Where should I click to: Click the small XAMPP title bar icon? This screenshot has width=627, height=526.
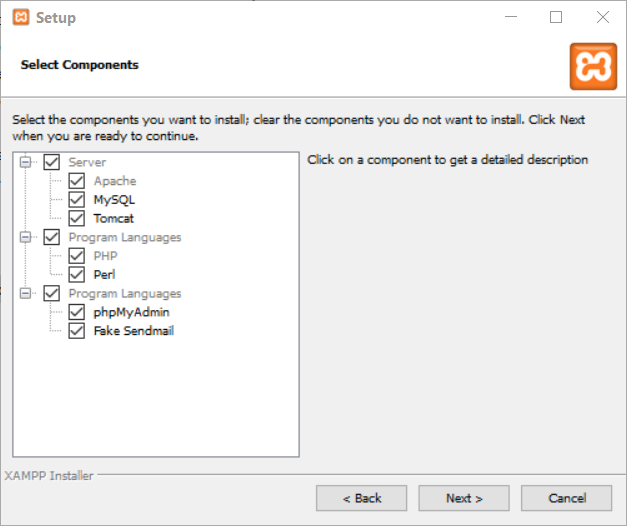point(21,18)
